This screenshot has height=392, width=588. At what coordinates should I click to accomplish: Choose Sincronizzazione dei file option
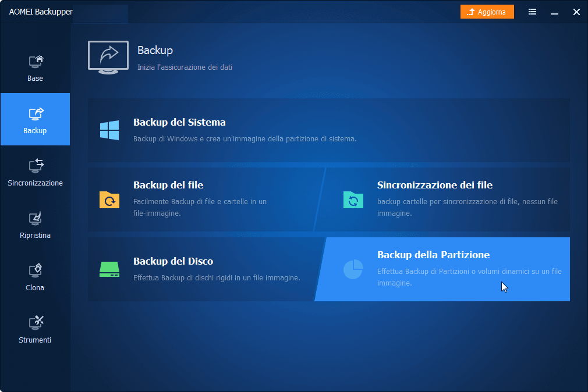(442, 199)
